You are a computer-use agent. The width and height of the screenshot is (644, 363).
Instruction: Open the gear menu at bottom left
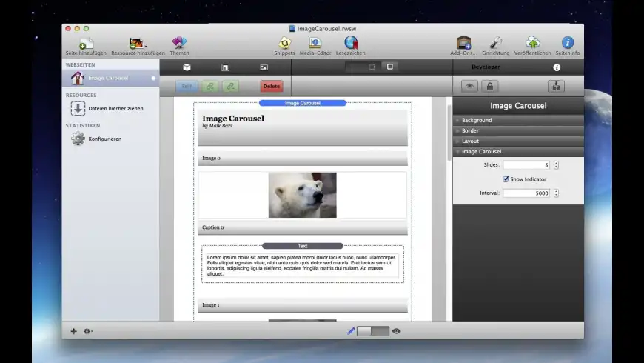coord(87,331)
